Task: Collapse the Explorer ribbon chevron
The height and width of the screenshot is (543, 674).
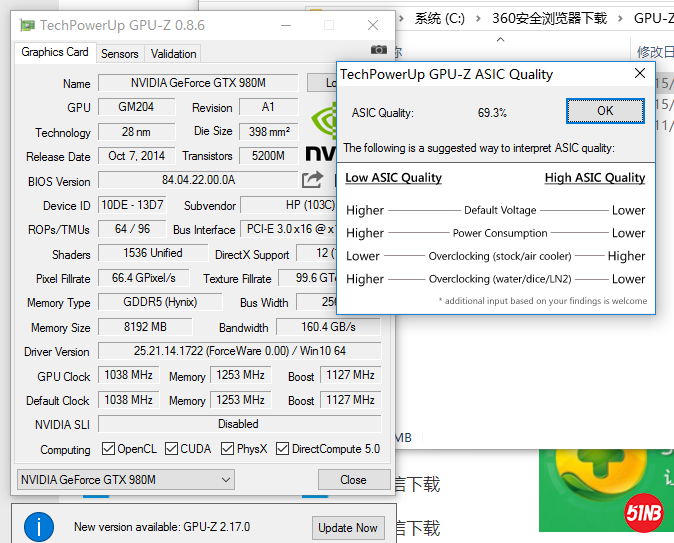Action: click(x=500, y=40)
